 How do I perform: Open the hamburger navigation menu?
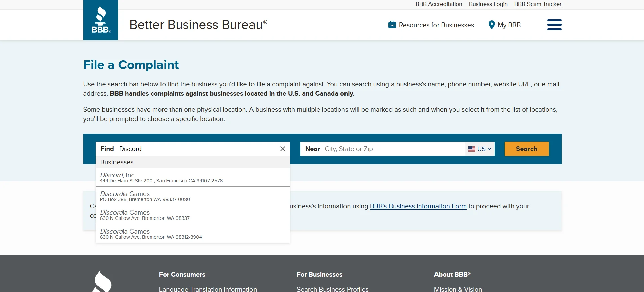tap(554, 25)
